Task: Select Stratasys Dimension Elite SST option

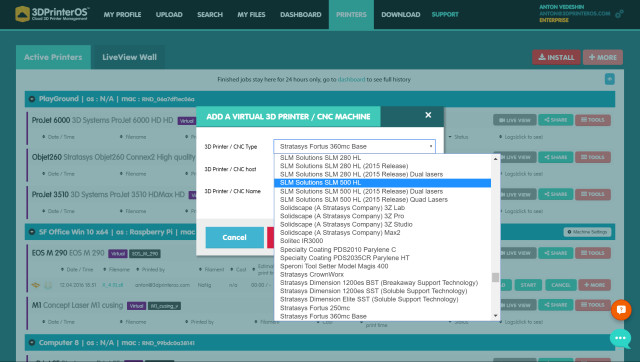Action: click(x=382, y=300)
